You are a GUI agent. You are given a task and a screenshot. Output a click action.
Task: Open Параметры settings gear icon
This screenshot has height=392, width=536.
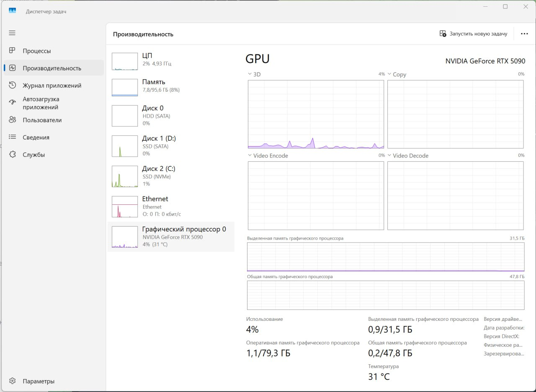12,381
